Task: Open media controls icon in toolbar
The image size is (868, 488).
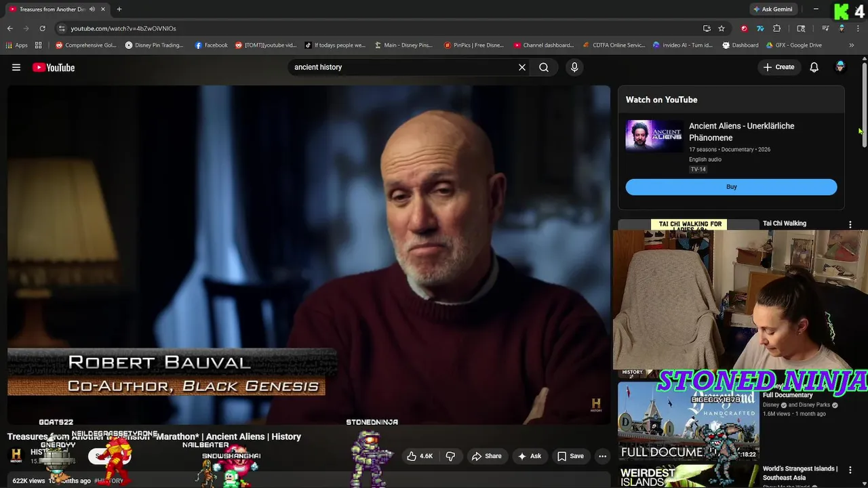Action: [x=825, y=28]
